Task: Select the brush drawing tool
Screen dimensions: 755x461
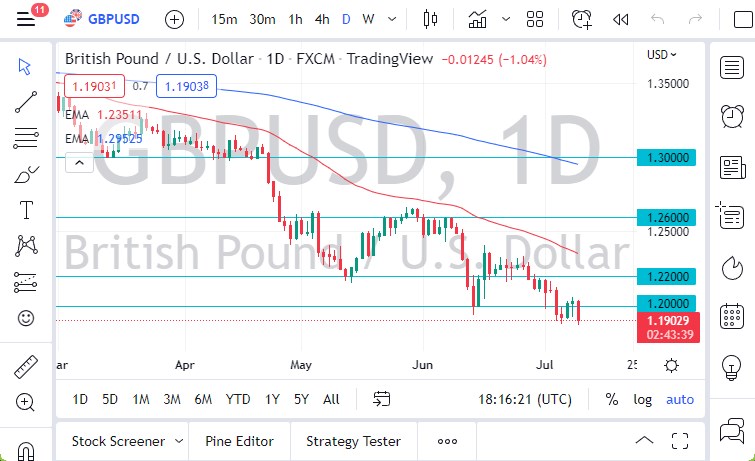Action: coord(26,173)
